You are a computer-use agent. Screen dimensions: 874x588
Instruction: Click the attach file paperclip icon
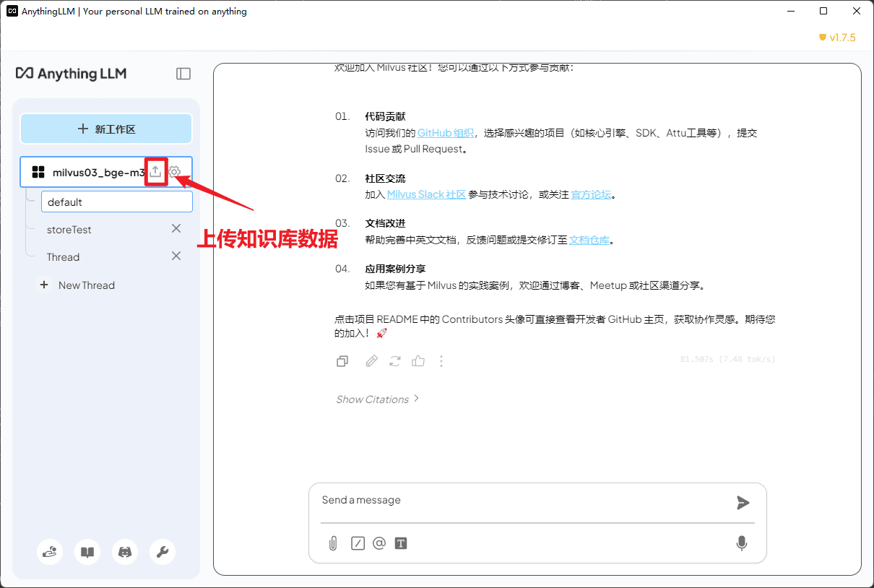tap(333, 543)
